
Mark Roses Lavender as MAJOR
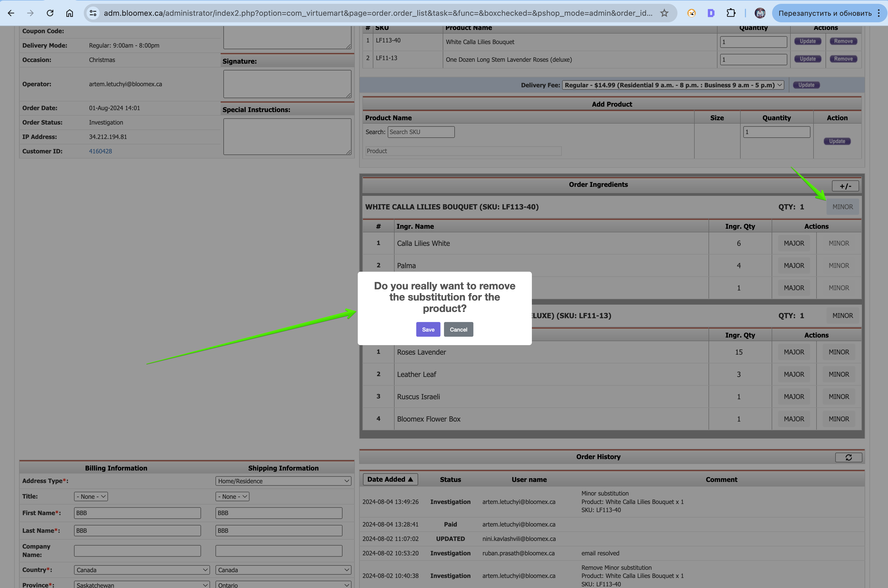(x=794, y=352)
